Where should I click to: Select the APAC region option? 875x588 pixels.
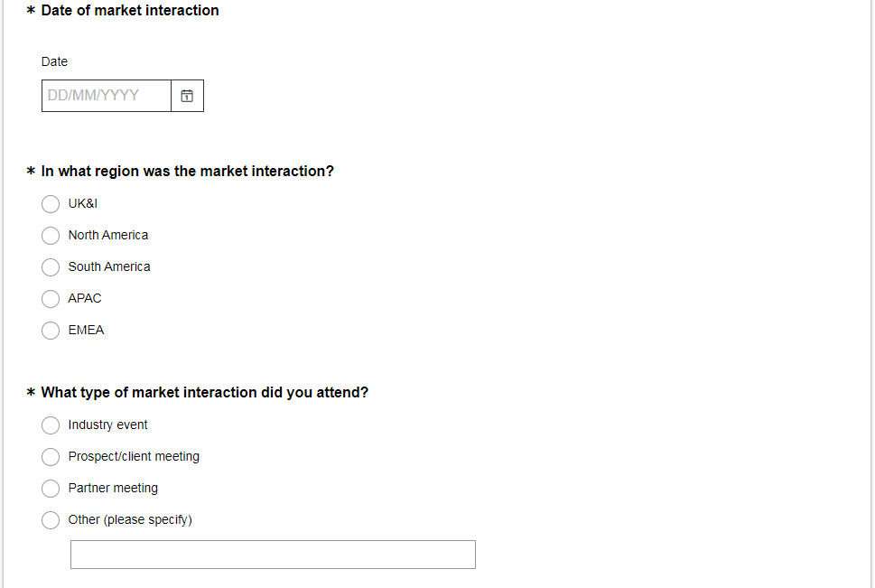51,299
